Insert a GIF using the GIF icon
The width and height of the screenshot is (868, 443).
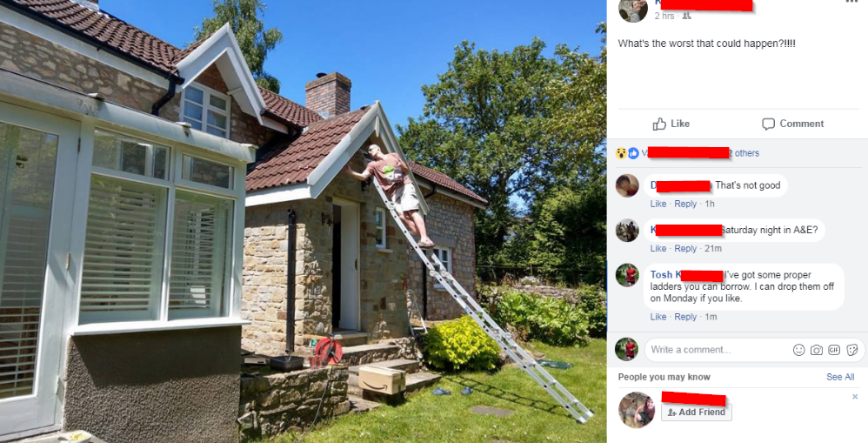(834, 349)
